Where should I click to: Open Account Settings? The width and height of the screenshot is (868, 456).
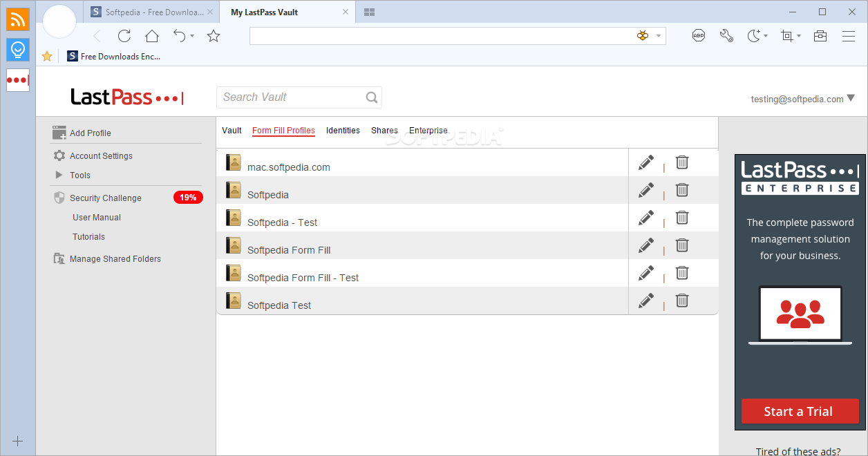(x=101, y=155)
